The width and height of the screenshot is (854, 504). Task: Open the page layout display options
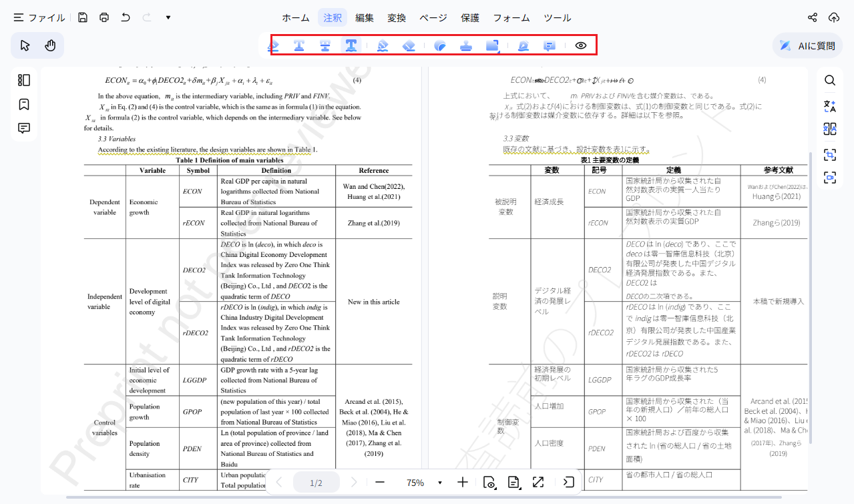513,482
